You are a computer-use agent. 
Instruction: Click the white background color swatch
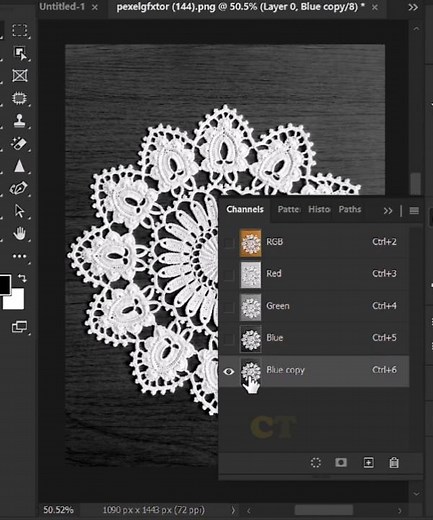click(15, 300)
